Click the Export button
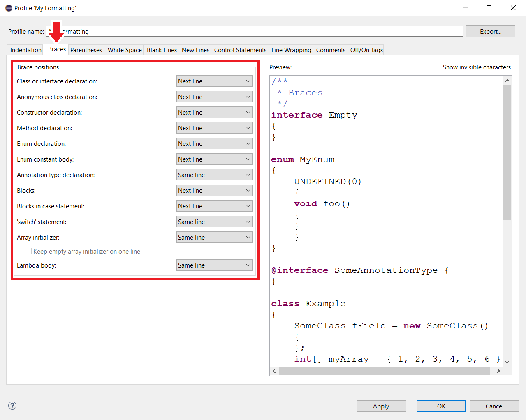 click(x=490, y=31)
